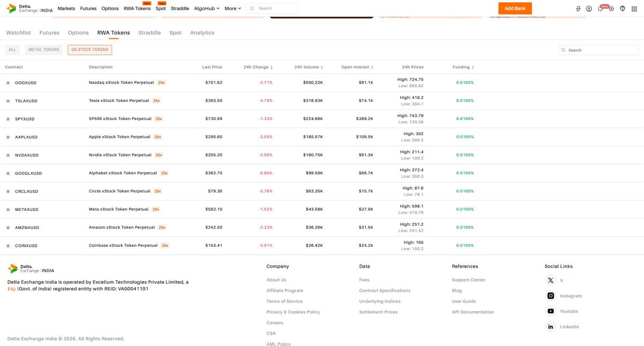
Task: Star TSLAXUSD to add to watchlist
Action: (8, 101)
